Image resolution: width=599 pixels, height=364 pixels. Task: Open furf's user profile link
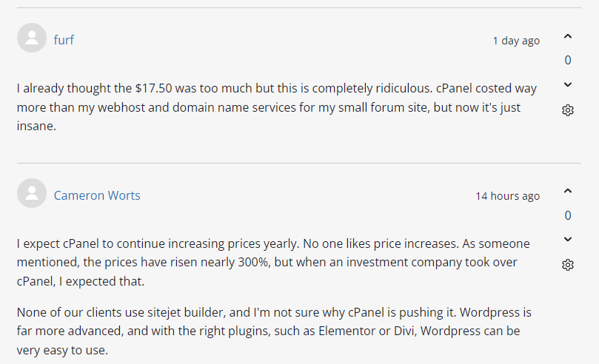pyautogui.click(x=64, y=40)
